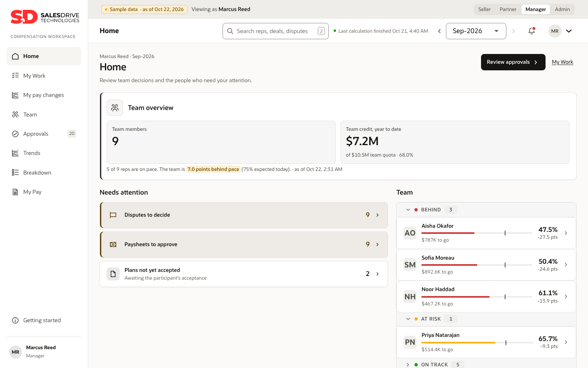Switch to Seller role view
The width and height of the screenshot is (588, 368).
tap(485, 9)
